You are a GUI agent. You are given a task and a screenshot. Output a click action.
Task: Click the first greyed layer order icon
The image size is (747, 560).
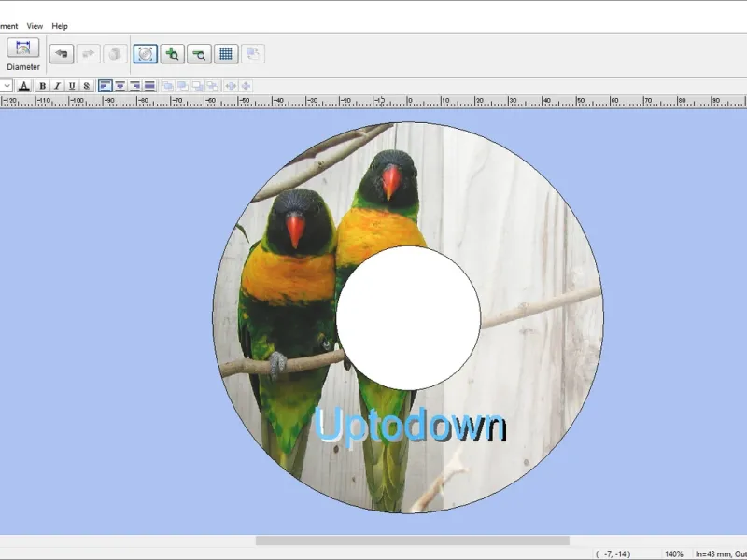tap(168, 86)
